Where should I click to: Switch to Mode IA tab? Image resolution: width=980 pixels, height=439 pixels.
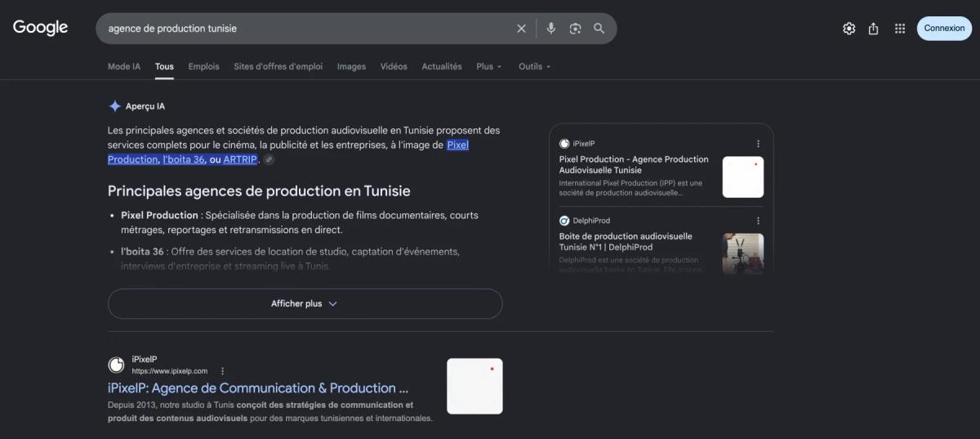(x=124, y=66)
